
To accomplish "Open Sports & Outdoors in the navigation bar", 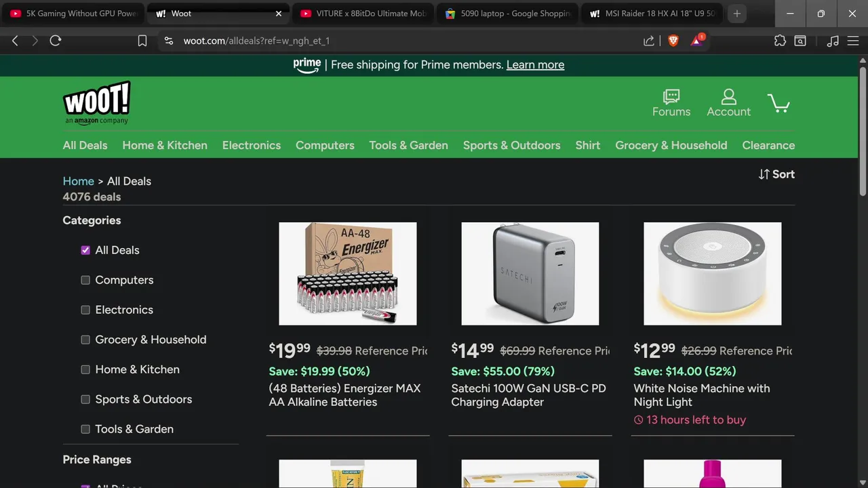I will pos(511,145).
